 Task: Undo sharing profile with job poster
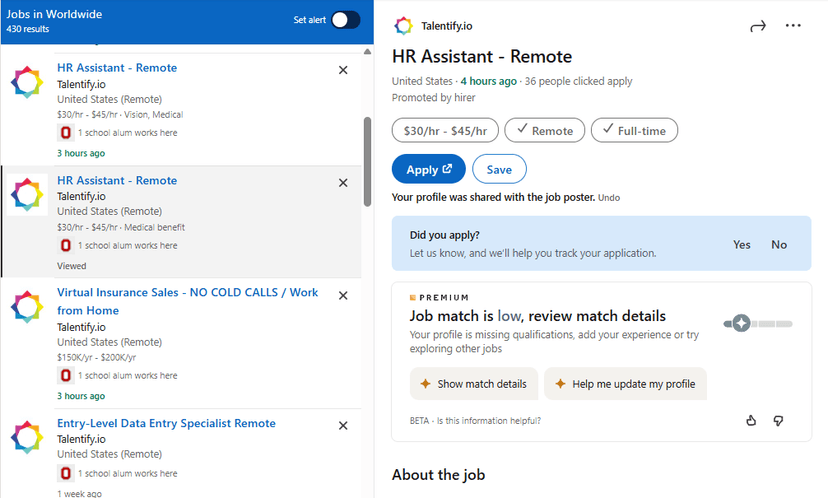[x=609, y=198]
